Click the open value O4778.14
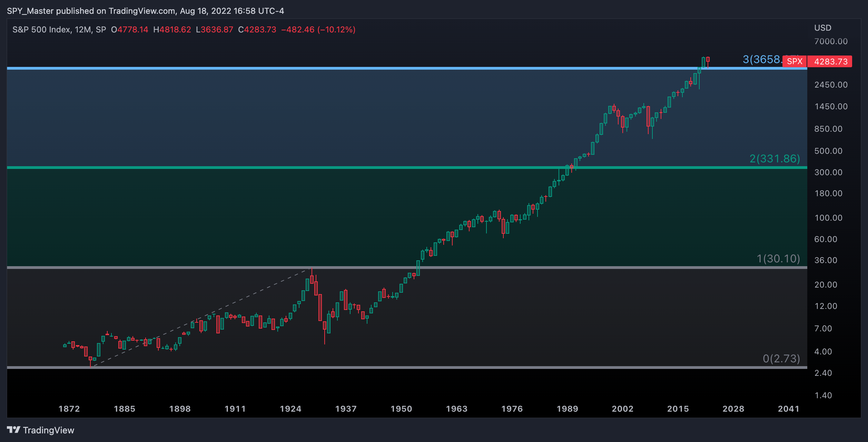This screenshot has height=442, width=868. (129, 30)
